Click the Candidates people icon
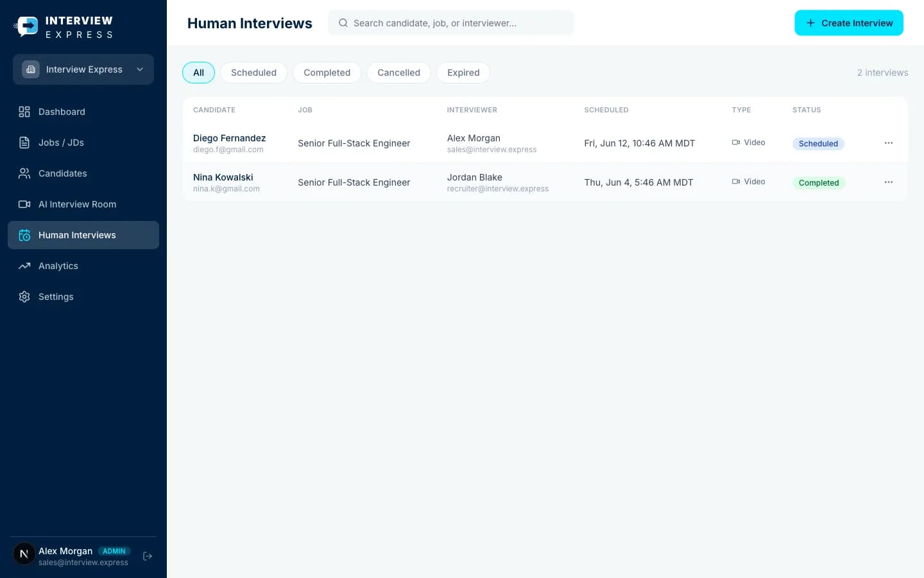 coord(24,173)
